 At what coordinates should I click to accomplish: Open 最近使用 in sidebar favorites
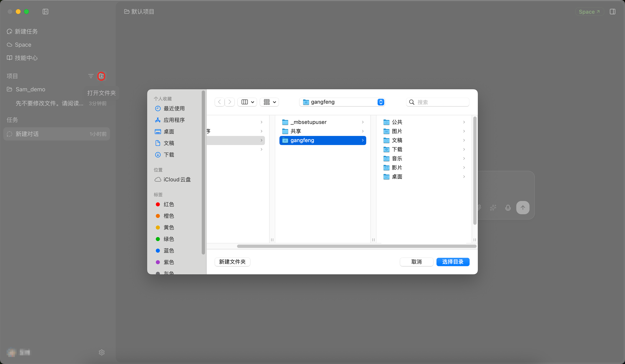(170, 108)
